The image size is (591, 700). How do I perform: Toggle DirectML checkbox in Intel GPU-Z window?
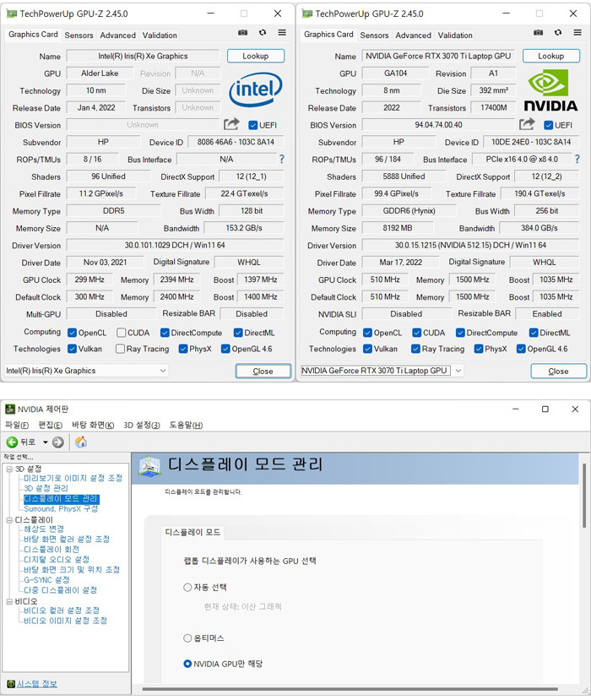238,333
